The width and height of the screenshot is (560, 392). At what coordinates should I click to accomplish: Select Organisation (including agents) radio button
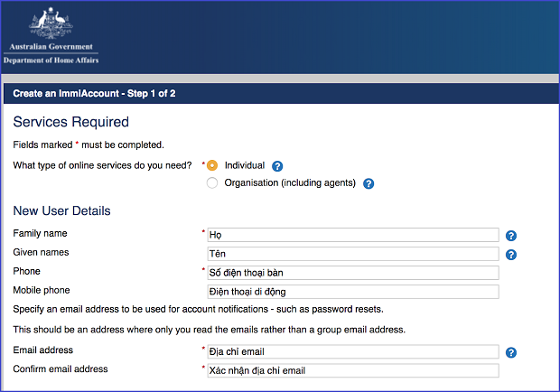212,183
